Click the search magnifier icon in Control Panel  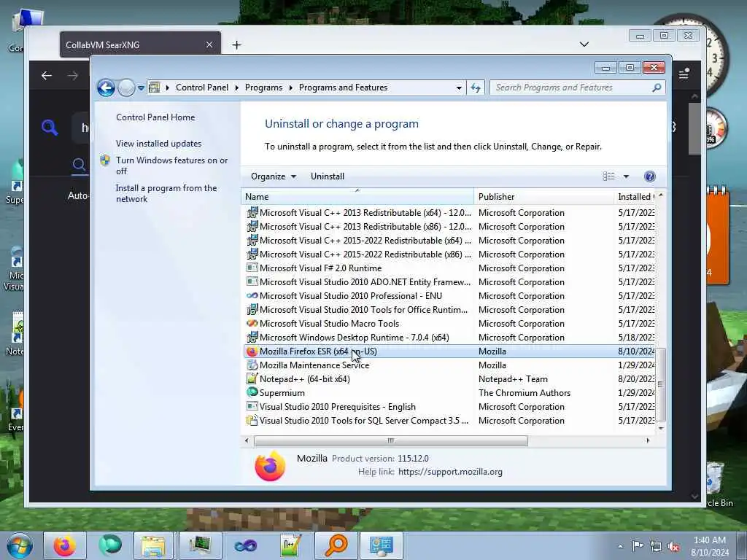pyautogui.click(x=657, y=87)
